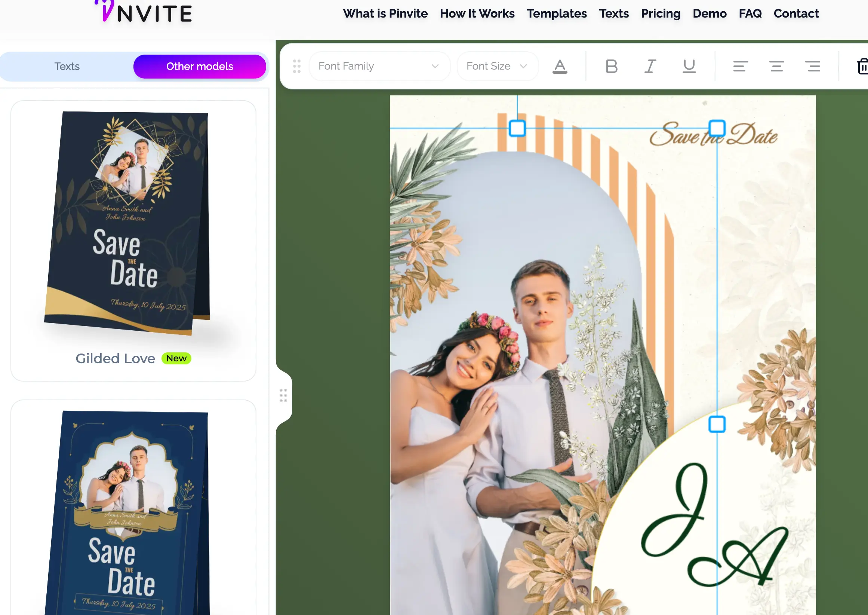The image size is (868, 615).
Task: Go to Templates in navigation
Action: click(x=556, y=13)
